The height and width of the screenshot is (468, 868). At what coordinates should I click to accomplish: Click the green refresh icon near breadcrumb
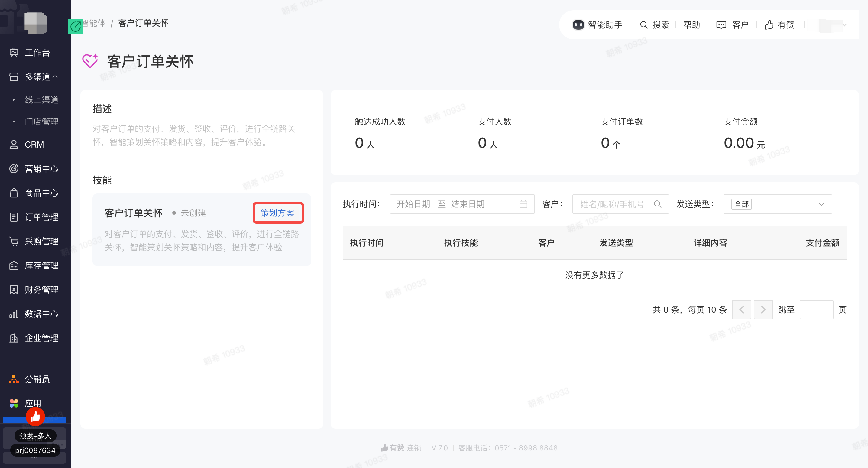click(76, 26)
